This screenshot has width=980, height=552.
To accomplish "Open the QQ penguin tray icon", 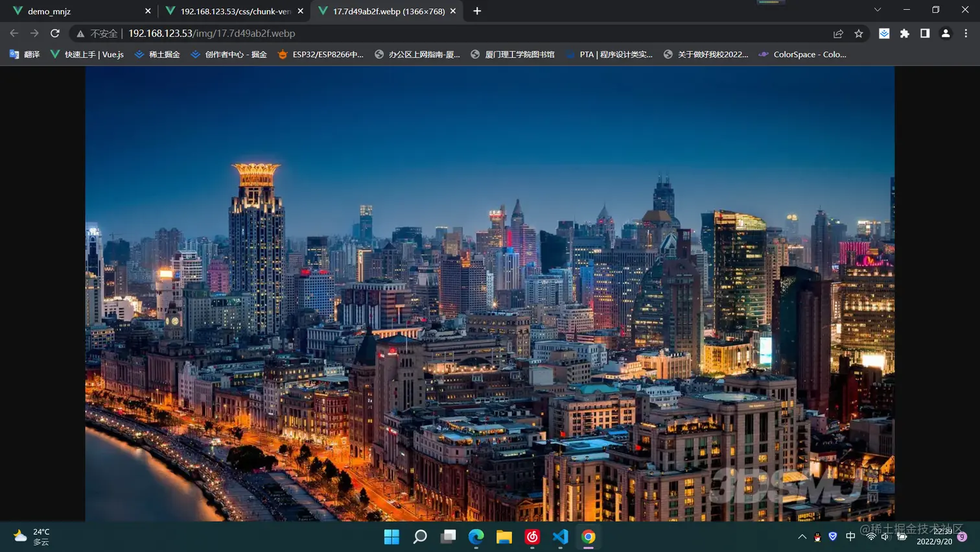I will pyautogui.click(x=817, y=536).
